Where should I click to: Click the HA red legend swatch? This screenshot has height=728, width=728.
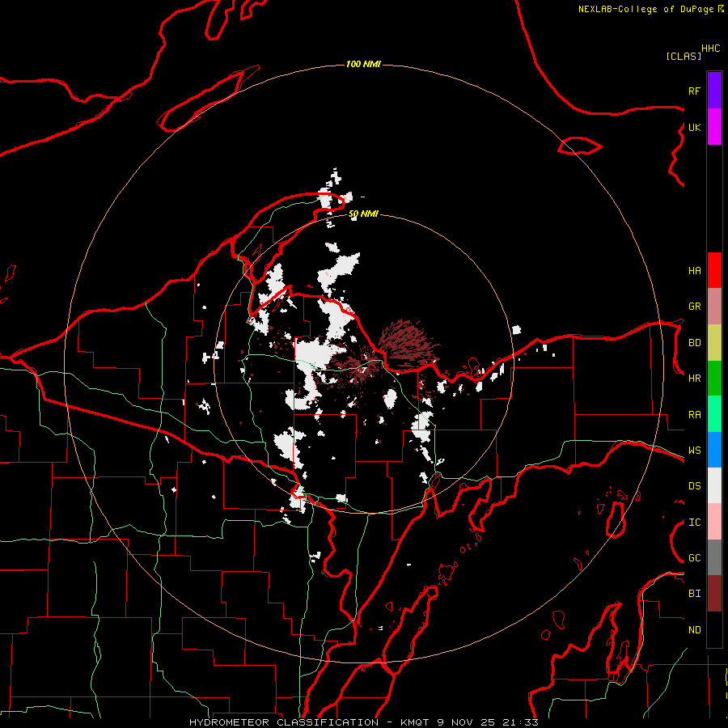click(x=714, y=270)
